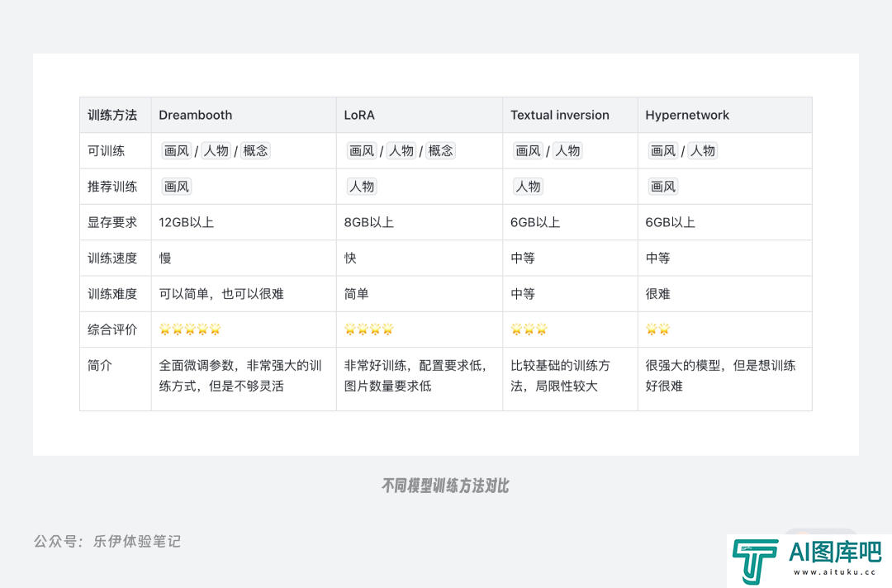Image resolution: width=892 pixels, height=588 pixels.
Task: Click the LoRA description starting 非常好训练
Action: [x=416, y=375]
